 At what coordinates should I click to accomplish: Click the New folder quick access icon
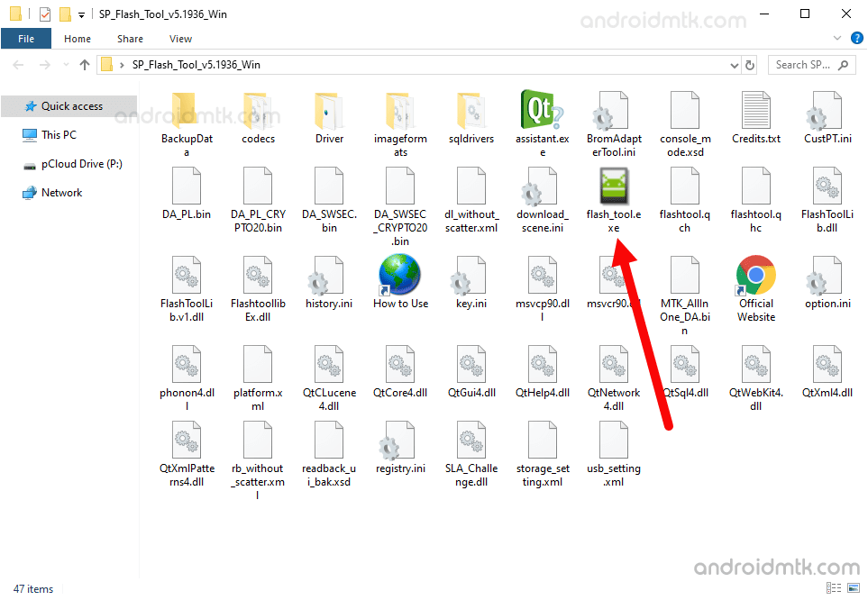[x=65, y=14]
